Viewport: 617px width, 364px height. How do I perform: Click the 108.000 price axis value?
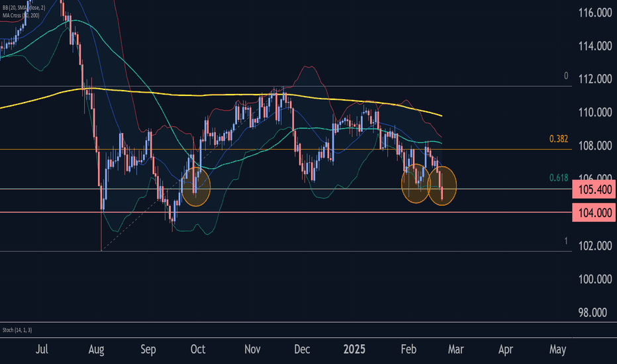click(x=595, y=146)
